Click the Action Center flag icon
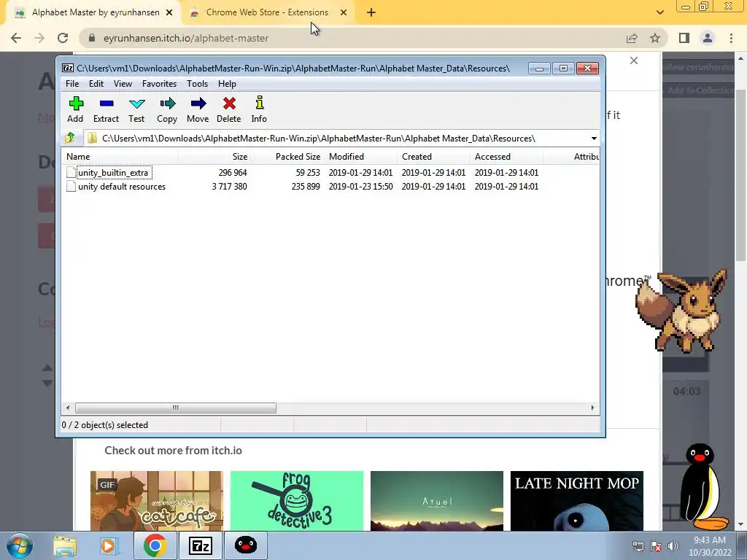The width and height of the screenshot is (747, 560). click(656, 546)
